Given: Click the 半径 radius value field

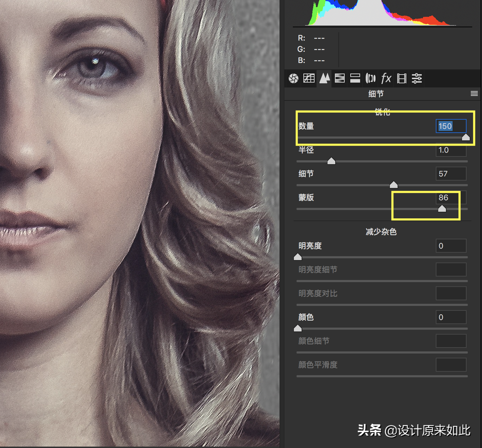Looking at the screenshot, I should click(451, 150).
